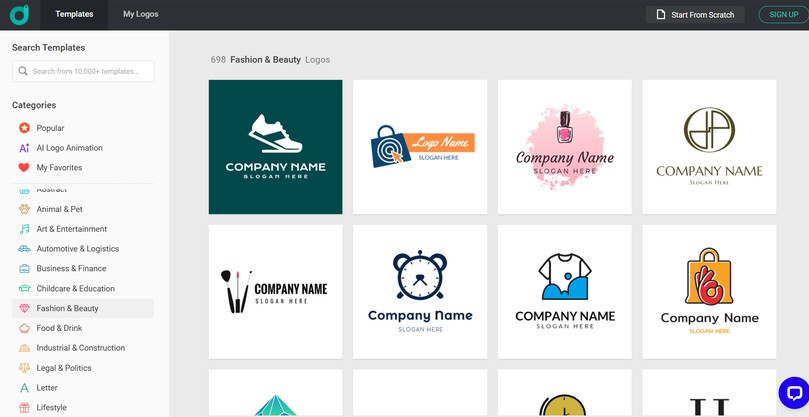Open the makeup brushes logo template

pyautogui.click(x=276, y=292)
